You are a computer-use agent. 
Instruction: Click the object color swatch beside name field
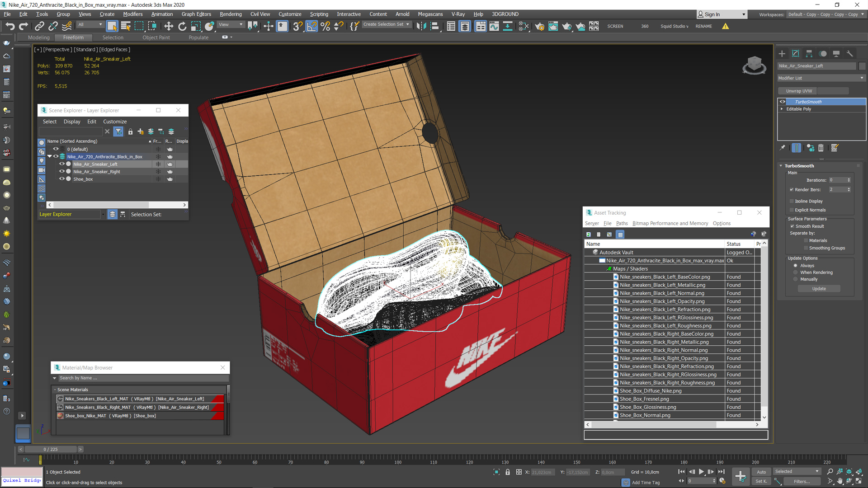pos(862,66)
